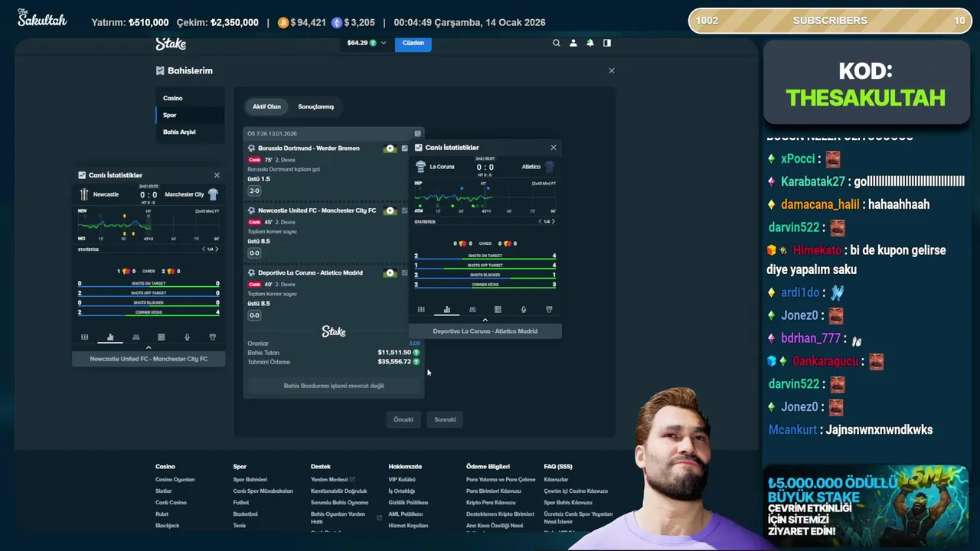Open the search icon in Stake header

pyautogui.click(x=557, y=43)
